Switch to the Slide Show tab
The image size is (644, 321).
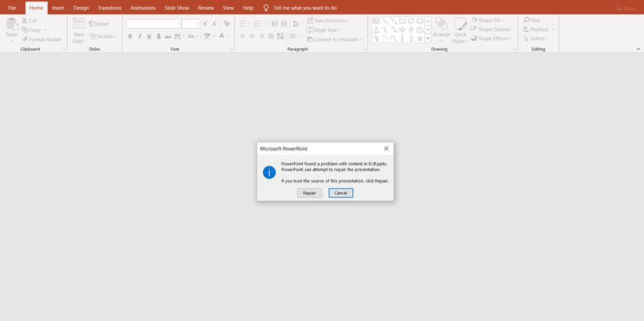[x=177, y=8]
